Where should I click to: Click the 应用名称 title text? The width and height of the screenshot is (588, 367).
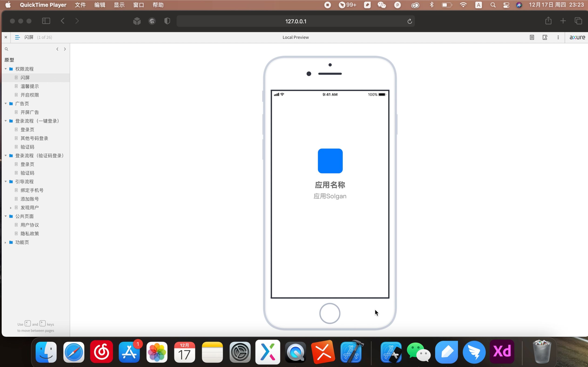point(330,185)
